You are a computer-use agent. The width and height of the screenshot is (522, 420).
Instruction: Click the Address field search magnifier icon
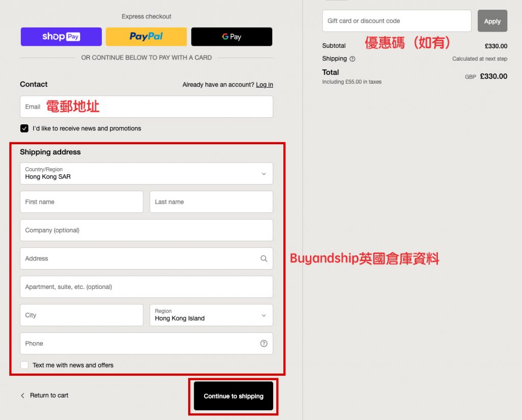264,258
